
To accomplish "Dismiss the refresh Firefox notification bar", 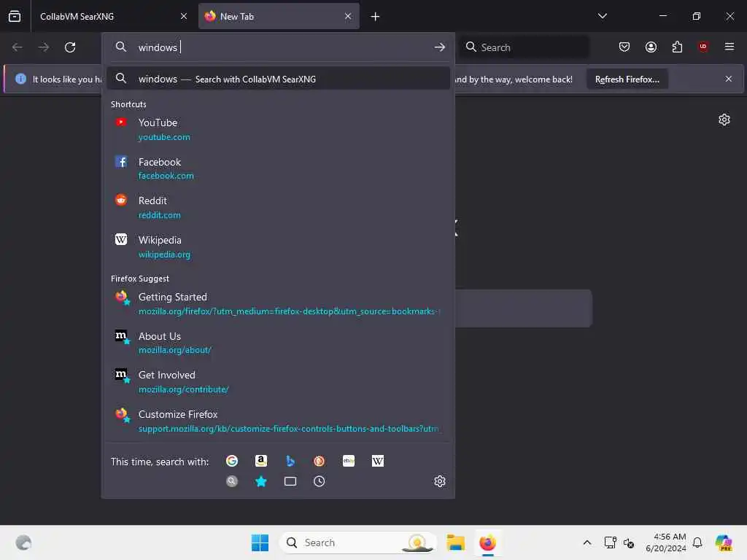I will click(x=729, y=79).
